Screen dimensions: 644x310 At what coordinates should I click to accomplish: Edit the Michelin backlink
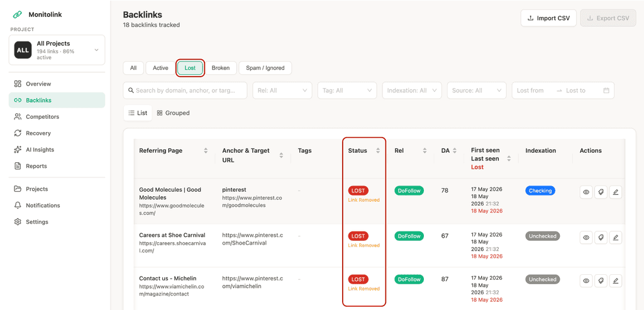point(615,281)
